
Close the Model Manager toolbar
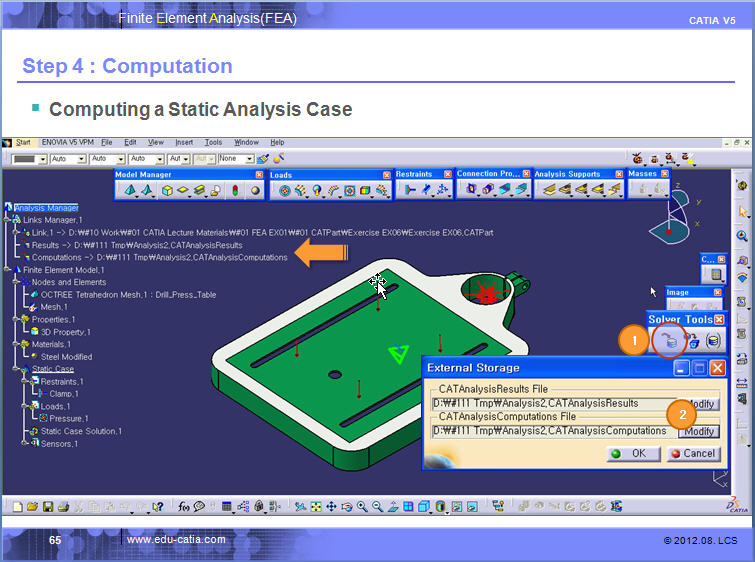pos(261,174)
